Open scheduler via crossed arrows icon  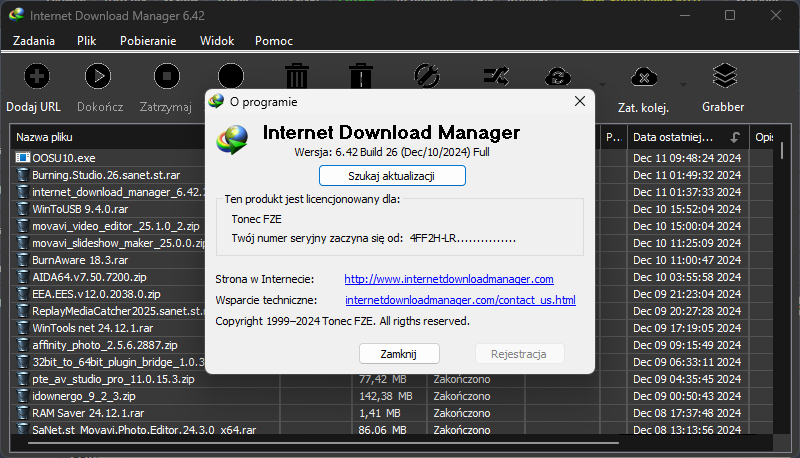[x=496, y=77]
